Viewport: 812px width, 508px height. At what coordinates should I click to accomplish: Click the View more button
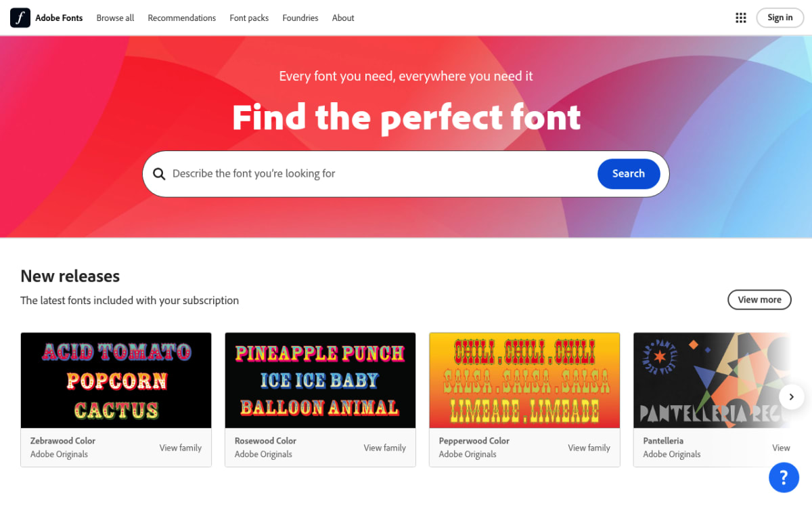coord(759,299)
